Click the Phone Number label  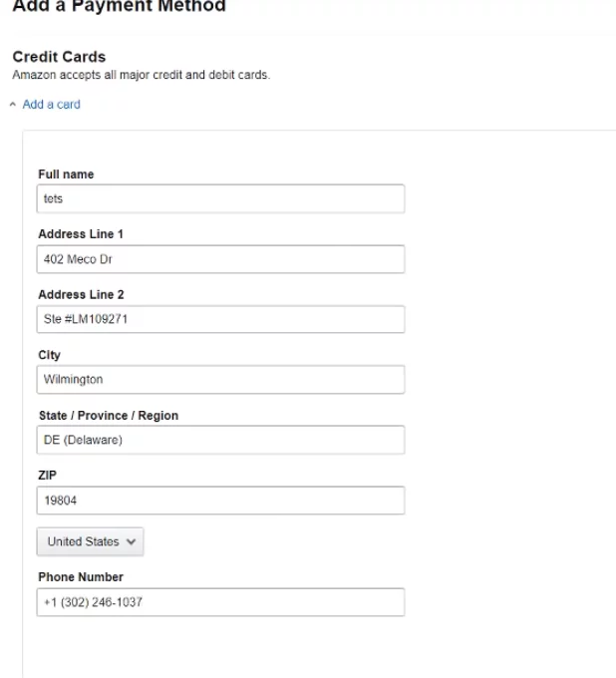(80, 577)
